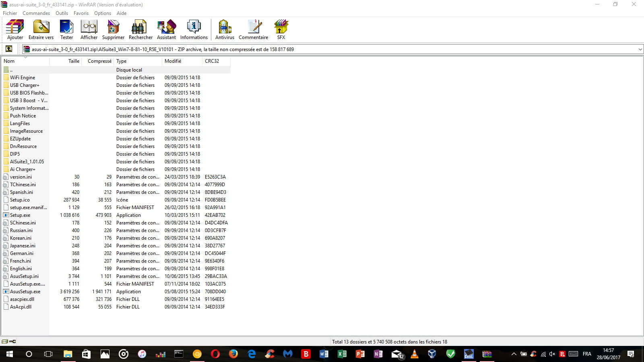Open the Favoris menu
Viewport: 644px width, 362px height.
coord(81,13)
